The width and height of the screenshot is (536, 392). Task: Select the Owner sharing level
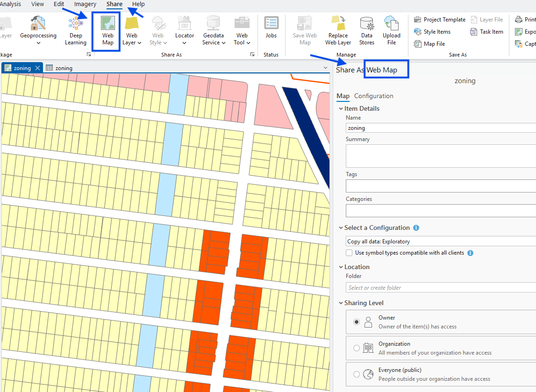click(x=357, y=322)
